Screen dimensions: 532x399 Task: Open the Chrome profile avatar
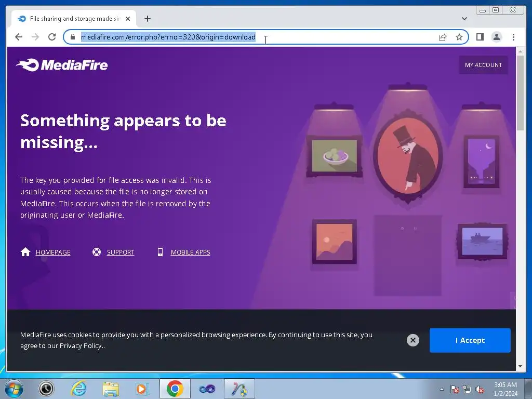[497, 37]
